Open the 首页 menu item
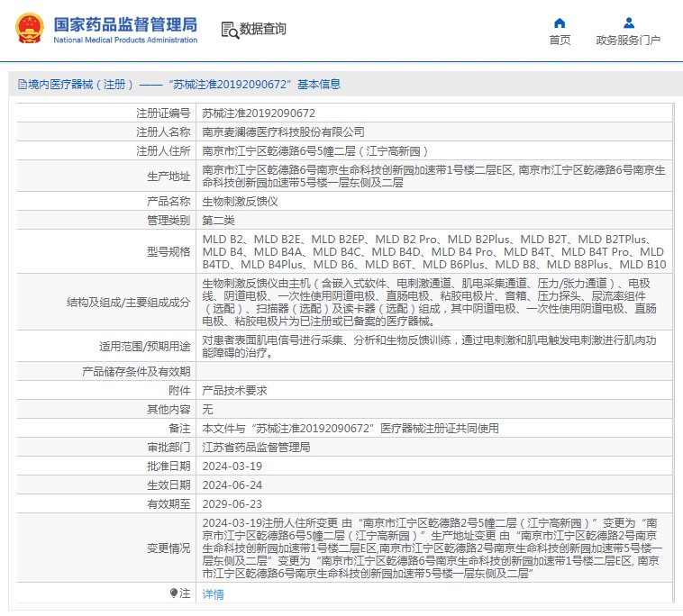683x616 pixels. 560,41
